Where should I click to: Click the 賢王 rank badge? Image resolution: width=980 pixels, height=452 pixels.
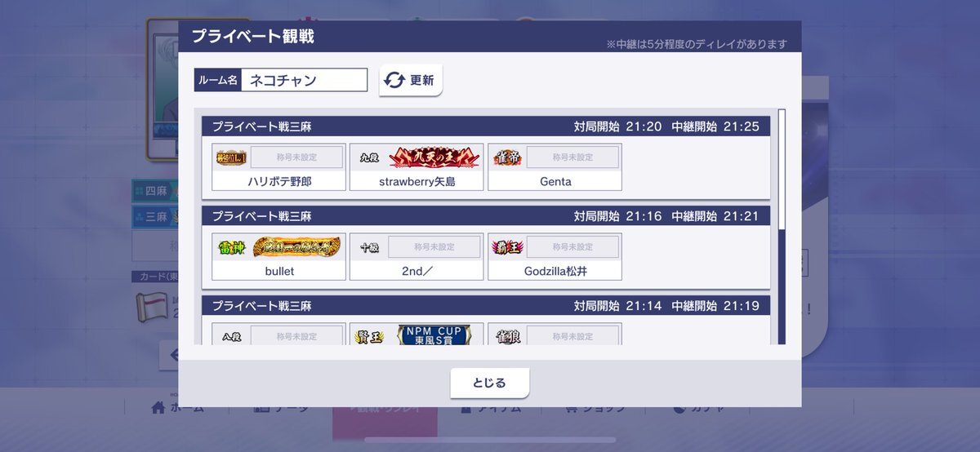[x=369, y=336]
